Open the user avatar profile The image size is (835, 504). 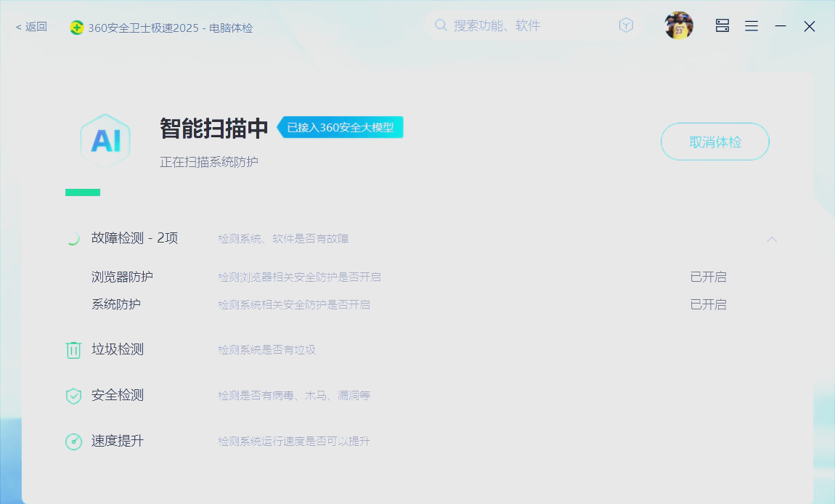679,25
